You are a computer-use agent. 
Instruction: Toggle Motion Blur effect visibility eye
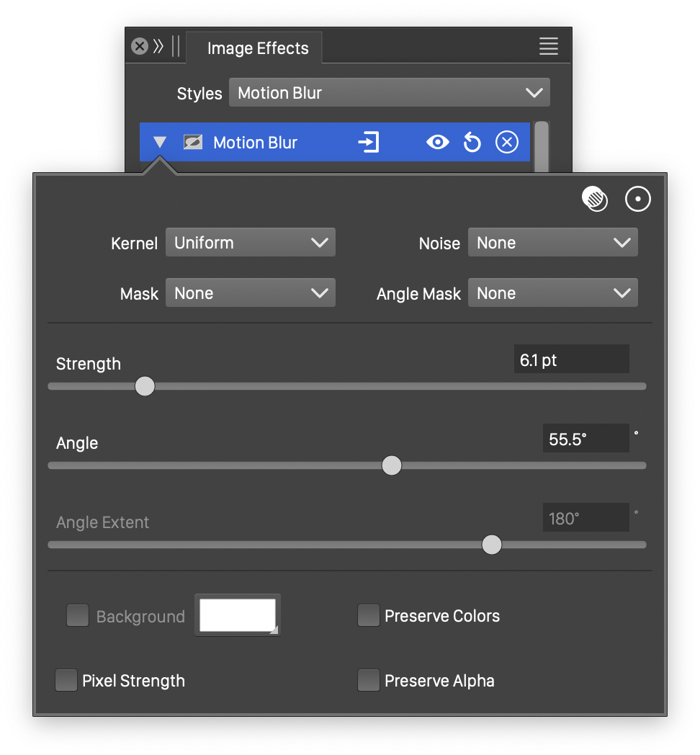coord(437,143)
